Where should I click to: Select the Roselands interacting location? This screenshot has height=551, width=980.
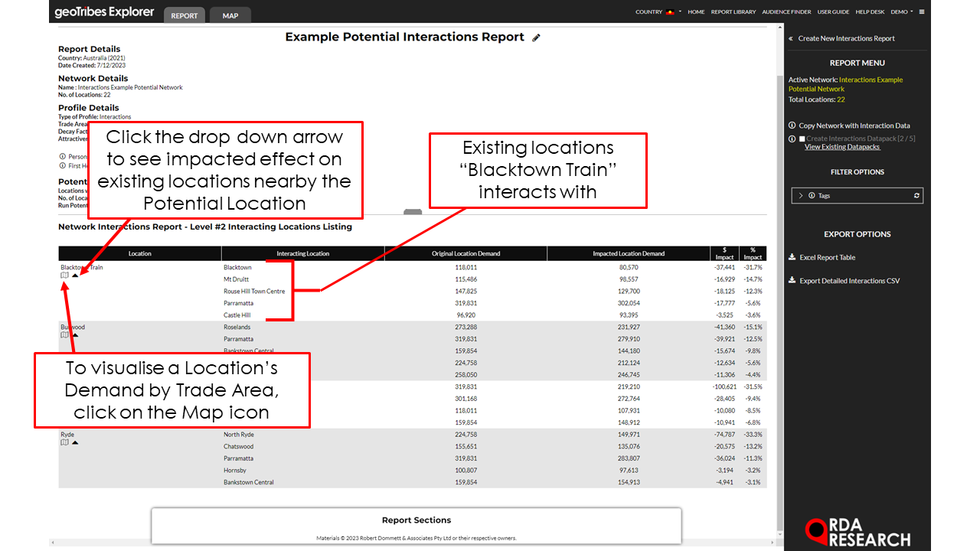pos(237,327)
